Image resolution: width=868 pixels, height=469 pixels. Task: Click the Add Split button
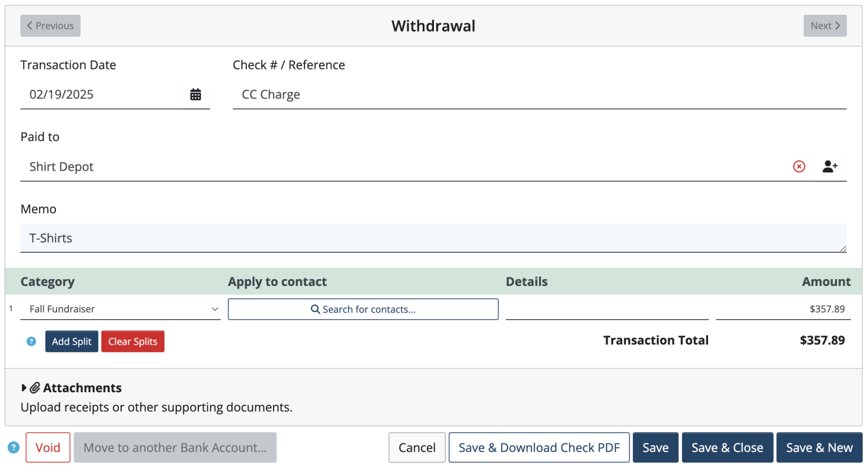click(71, 341)
